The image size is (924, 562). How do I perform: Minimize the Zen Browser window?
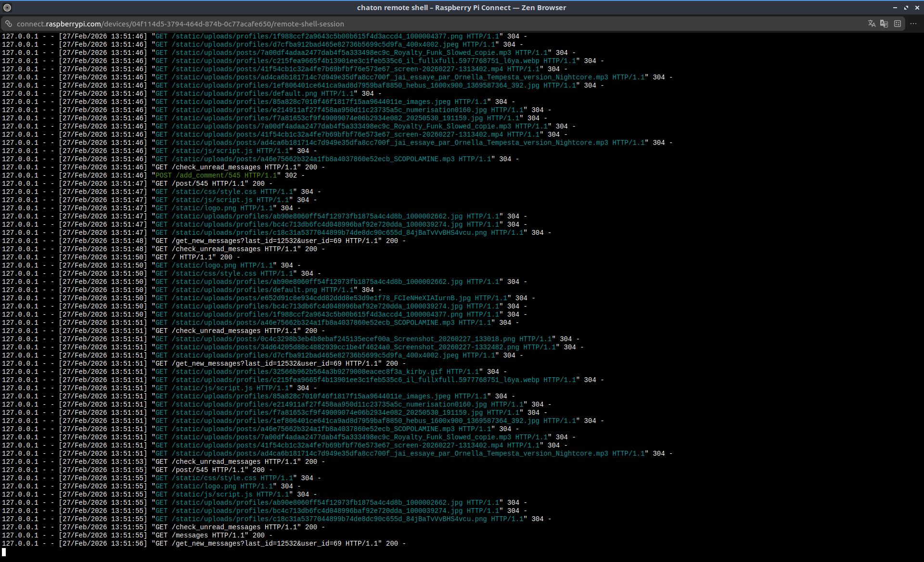[x=895, y=8]
